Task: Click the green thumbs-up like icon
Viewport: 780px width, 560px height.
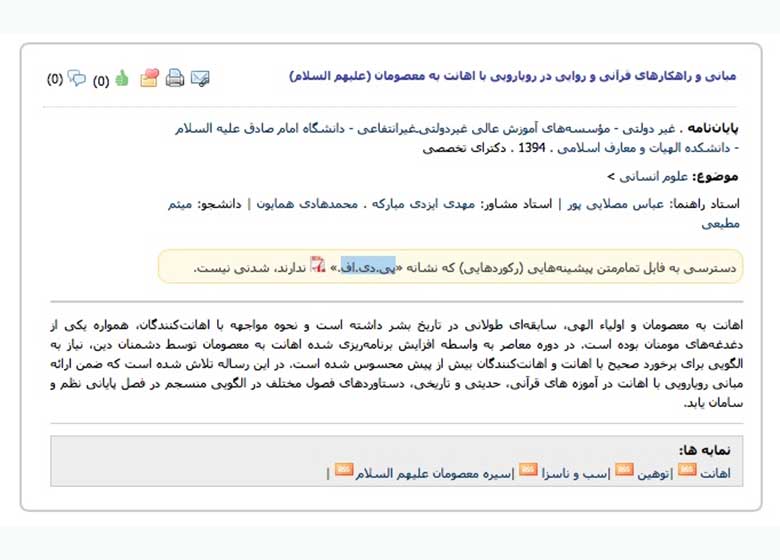Action: pyautogui.click(x=122, y=78)
